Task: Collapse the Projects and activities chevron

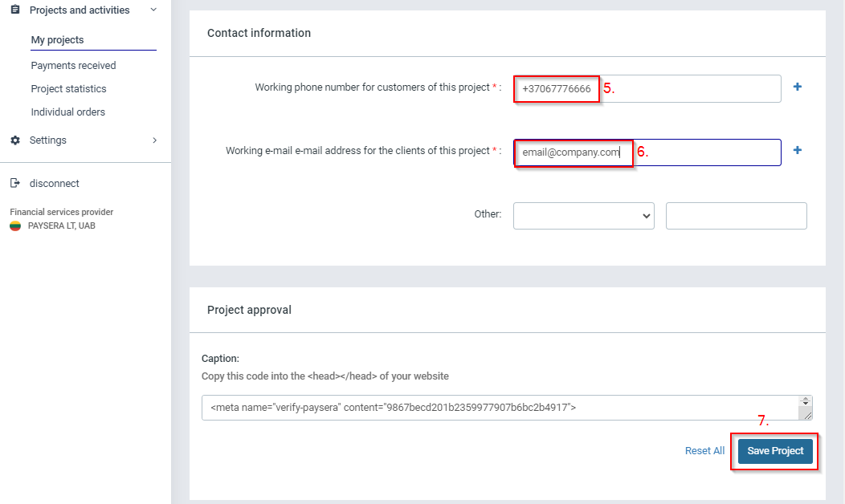Action: [x=153, y=10]
